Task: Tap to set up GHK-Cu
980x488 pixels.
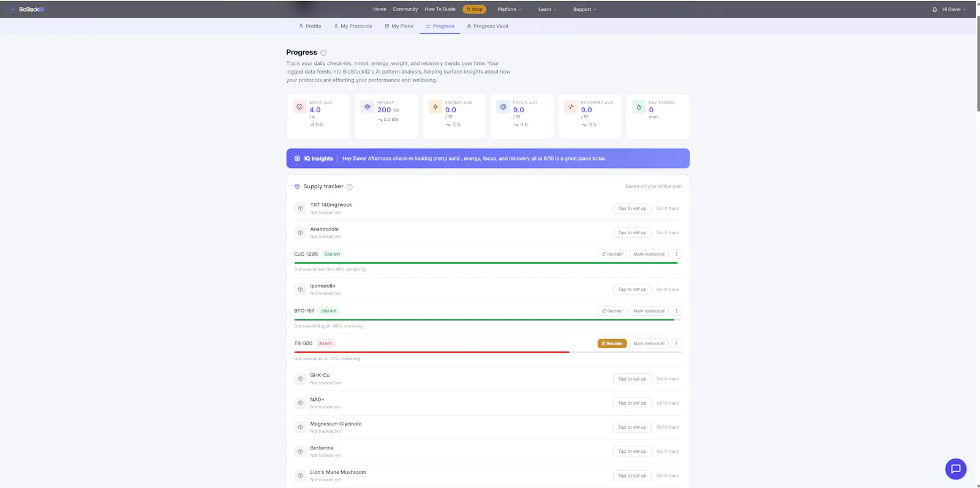Action: (632, 379)
